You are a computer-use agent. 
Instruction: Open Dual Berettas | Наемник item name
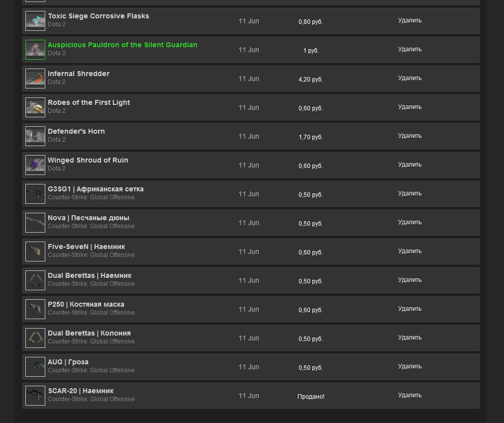90,275
